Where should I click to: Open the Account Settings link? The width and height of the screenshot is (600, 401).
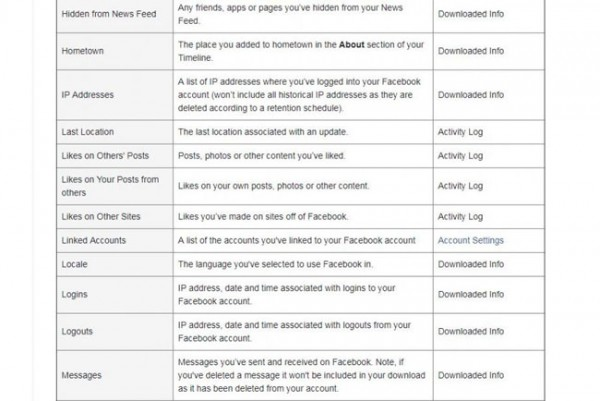470,241
